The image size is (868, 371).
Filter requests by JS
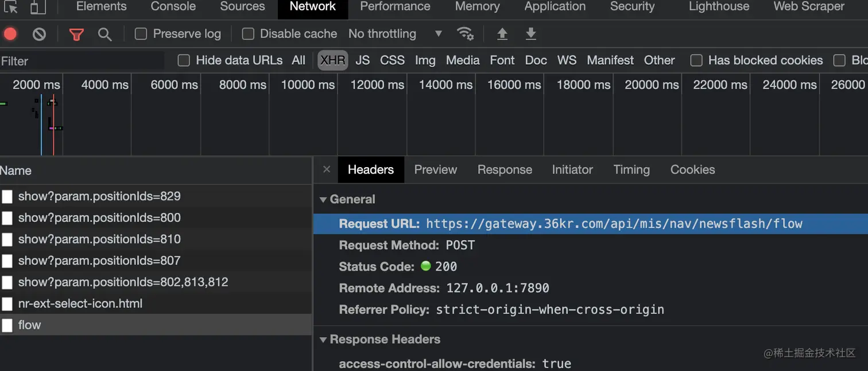tap(362, 60)
